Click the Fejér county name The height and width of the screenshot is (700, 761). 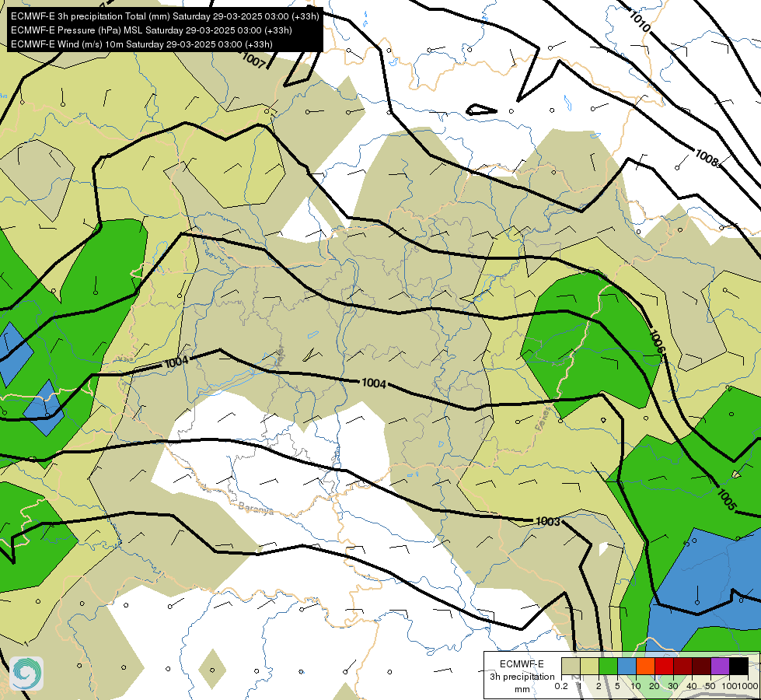[278, 355]
